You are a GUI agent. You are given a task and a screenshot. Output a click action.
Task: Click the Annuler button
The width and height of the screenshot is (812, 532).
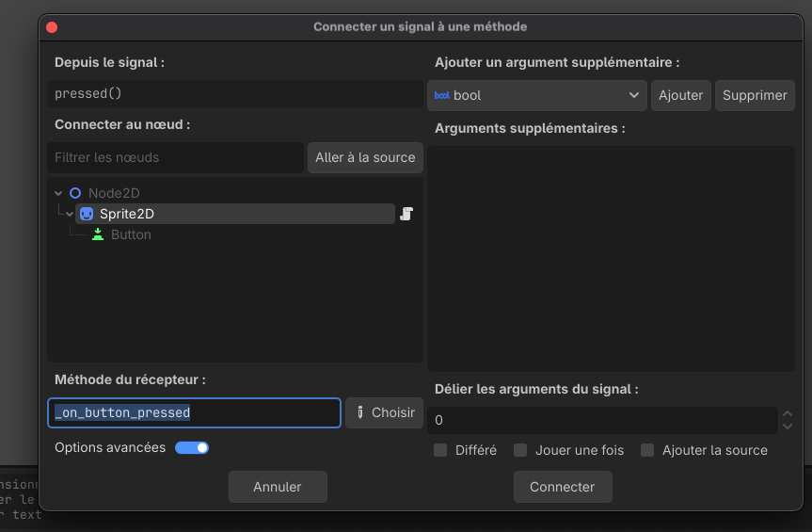click(278, 487)
